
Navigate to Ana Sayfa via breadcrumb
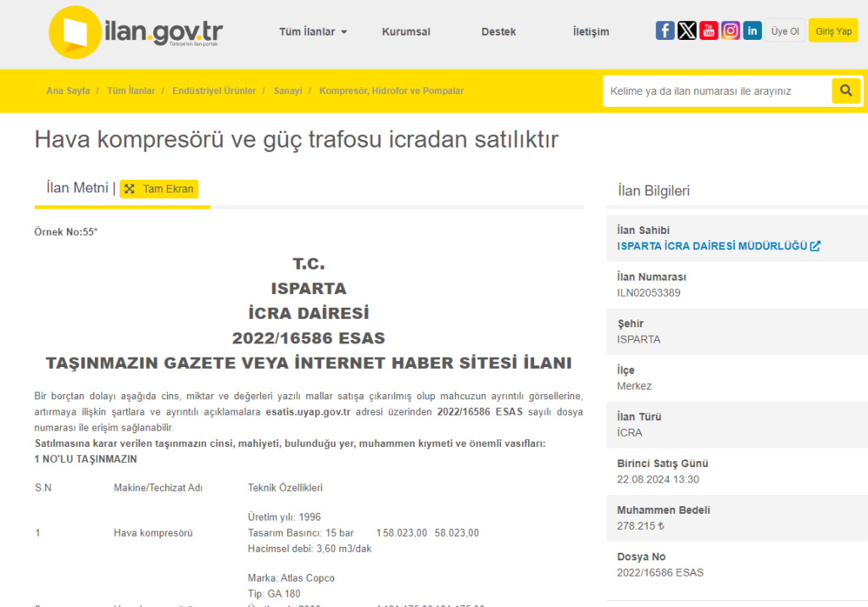point(68,91)
